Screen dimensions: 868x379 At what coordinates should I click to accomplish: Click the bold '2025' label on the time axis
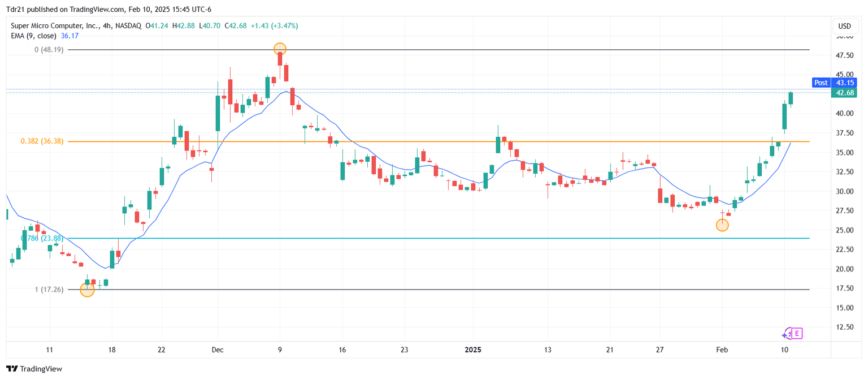coord(473,350)
